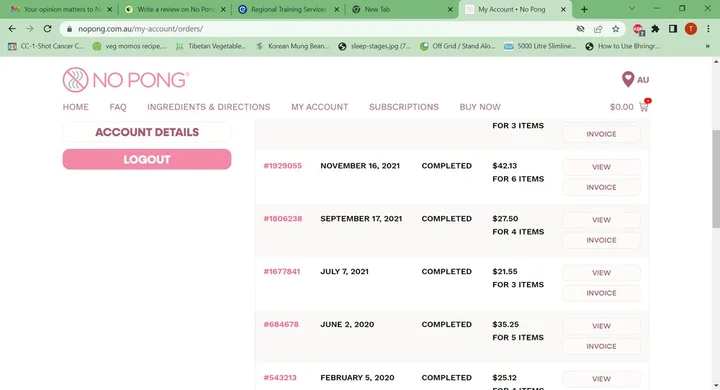This screenshot has width=720, height=390.
Task: Open order number #1806238 link
Action: 283,219
